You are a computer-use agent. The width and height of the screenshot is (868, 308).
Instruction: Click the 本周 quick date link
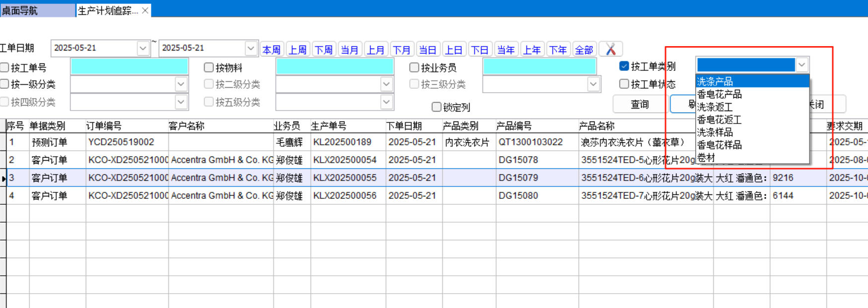tap(271, 50)
